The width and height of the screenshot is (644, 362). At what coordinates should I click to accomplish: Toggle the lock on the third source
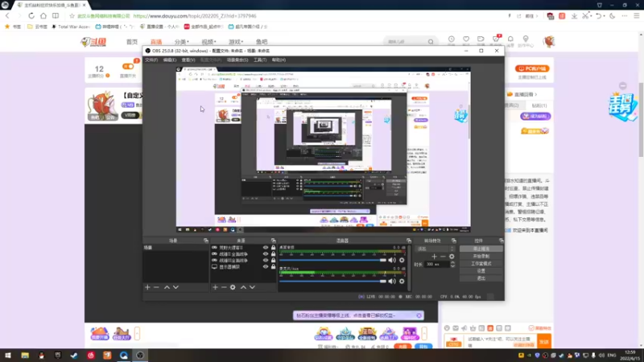[x=273, y=260]
